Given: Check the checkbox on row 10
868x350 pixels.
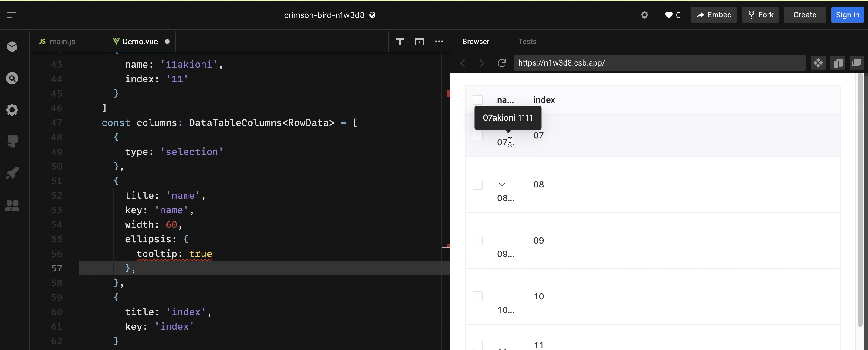Looking at the screenshot, I should 478,296.
